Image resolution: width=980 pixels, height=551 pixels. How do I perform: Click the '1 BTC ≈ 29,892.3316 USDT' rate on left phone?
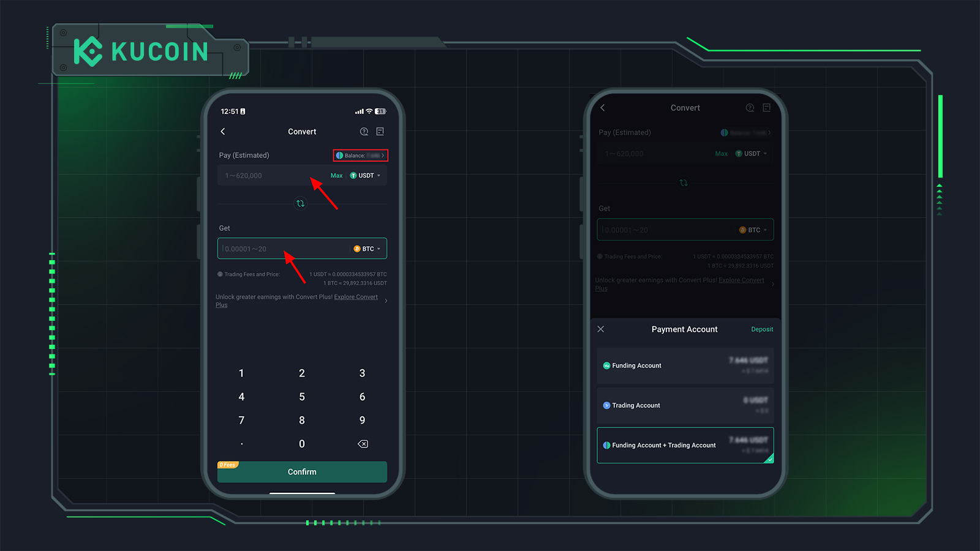(x=355, y=283)
